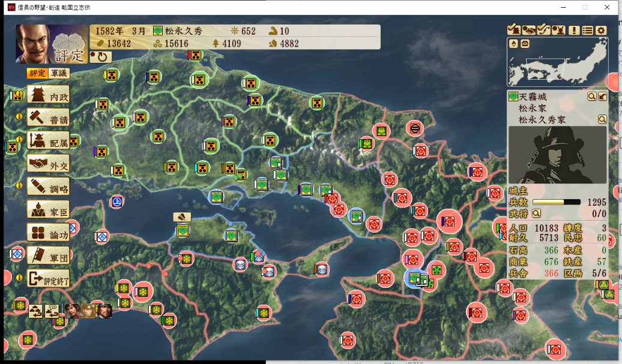Click arrow icon beside 天霧城 magnifier
Image resolution: width=622 pixels, height=364 pixels.
click(x=602, y=97)
